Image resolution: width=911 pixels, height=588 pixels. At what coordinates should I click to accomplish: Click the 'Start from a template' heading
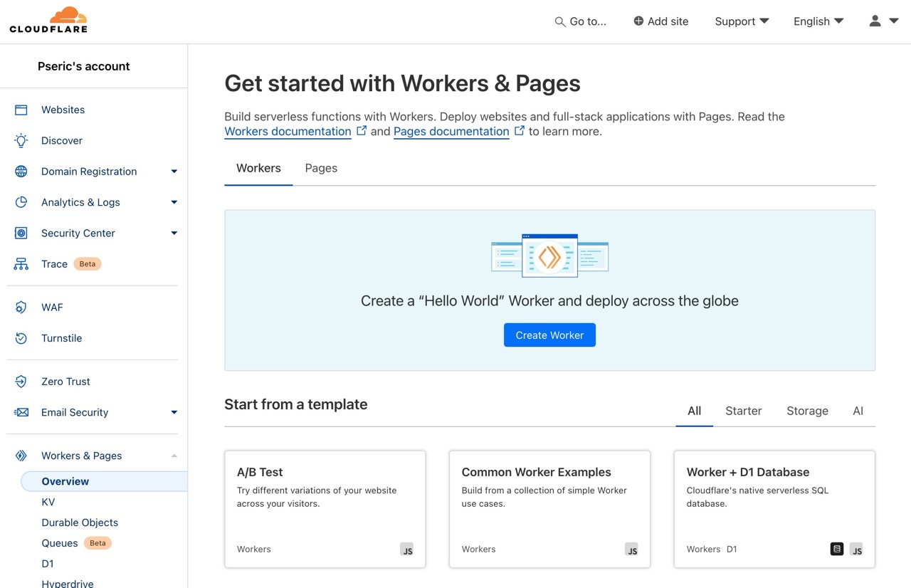coord(296,404)
